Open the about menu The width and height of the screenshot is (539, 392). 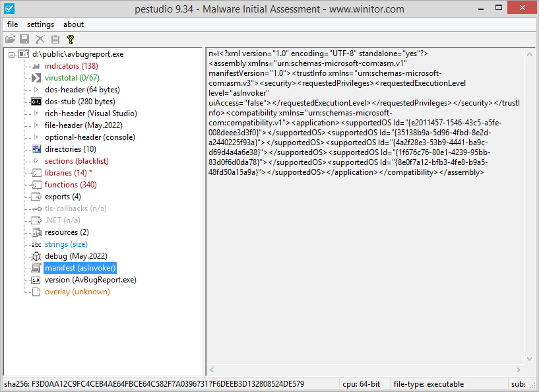point(73,24)
